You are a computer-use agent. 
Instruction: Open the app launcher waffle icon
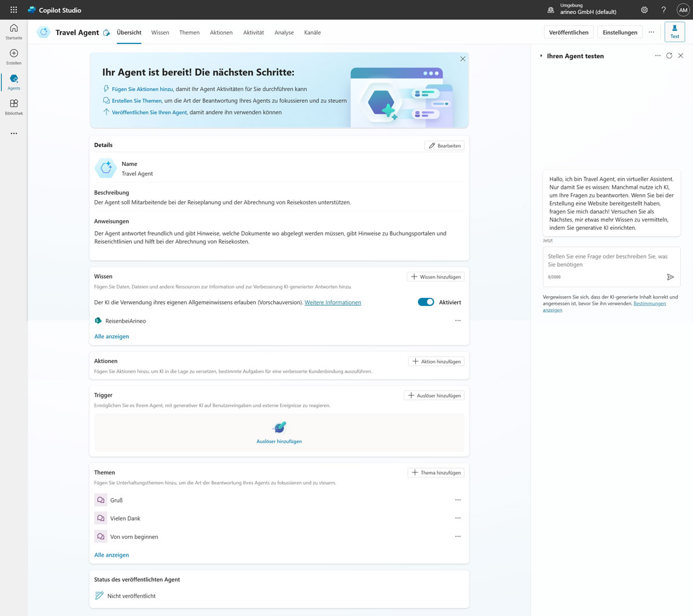pyautogui.click(x=14, y=10)
